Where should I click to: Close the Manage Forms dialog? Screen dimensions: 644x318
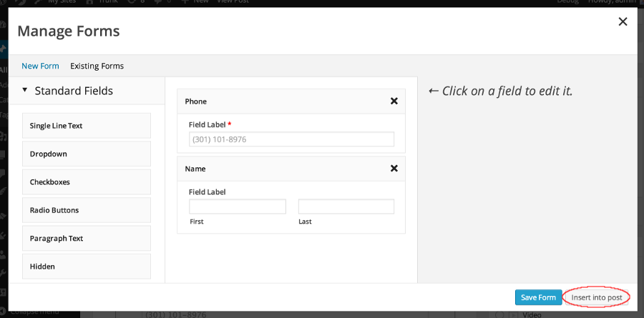pos(623,22)
